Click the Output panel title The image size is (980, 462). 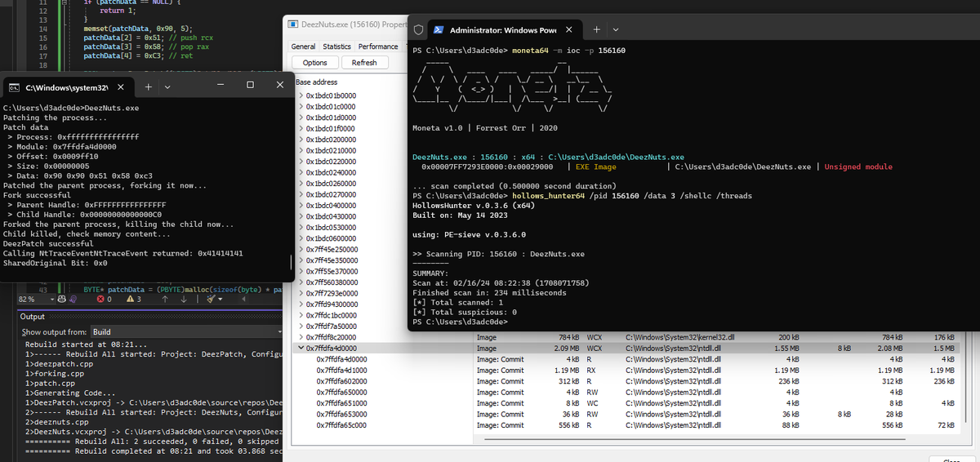coord(33,317)
